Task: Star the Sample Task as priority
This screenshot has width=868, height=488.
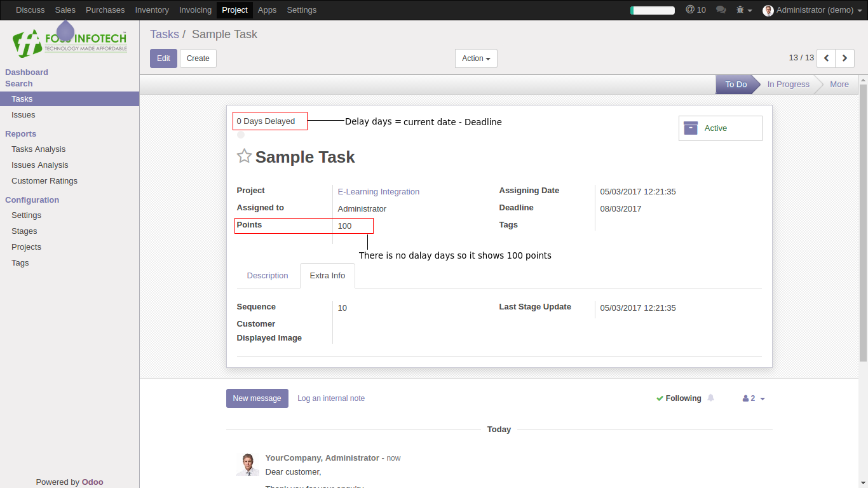Action: (244, 156)
